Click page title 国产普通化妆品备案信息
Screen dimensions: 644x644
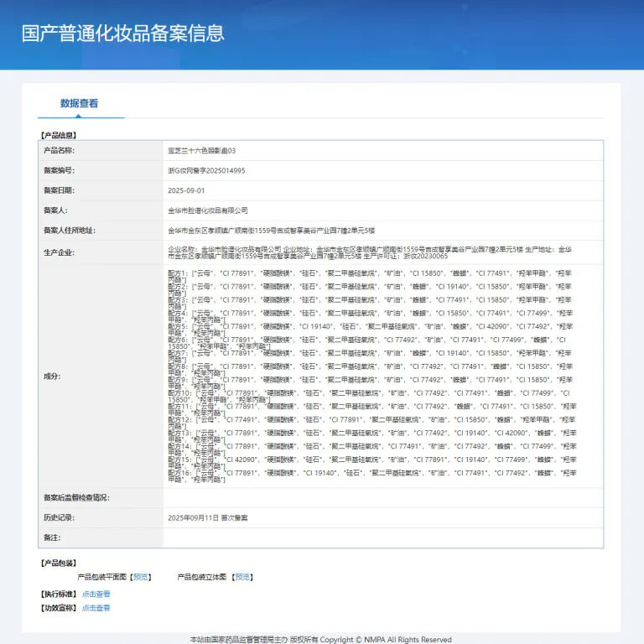(123, 34)
